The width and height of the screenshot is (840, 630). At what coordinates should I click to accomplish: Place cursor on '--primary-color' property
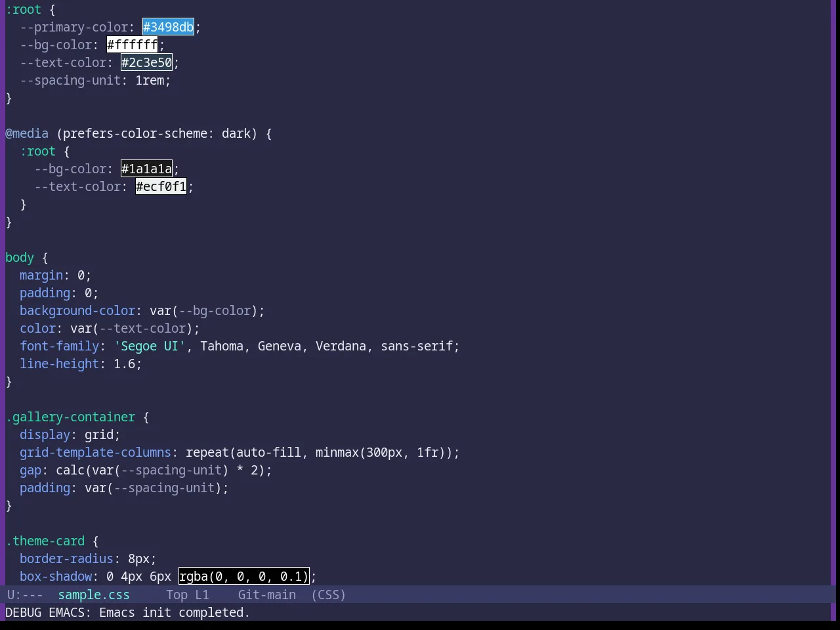click(x=73, y=27)
